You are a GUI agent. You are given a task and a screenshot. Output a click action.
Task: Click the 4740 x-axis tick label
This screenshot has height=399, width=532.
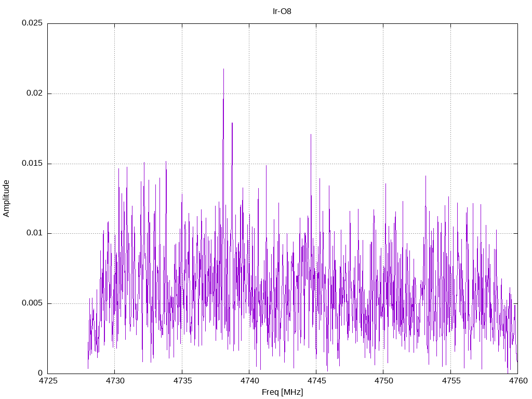tap(250, 381)
